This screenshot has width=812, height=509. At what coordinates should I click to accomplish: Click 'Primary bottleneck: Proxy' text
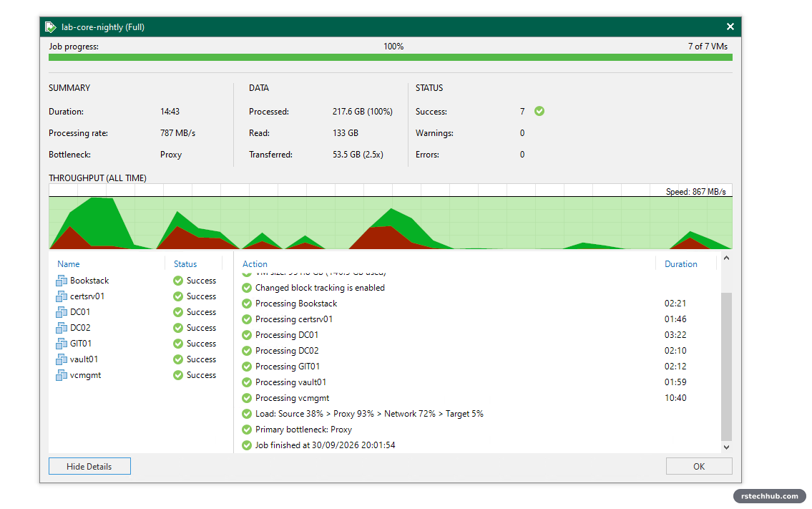tap(303, 430)
